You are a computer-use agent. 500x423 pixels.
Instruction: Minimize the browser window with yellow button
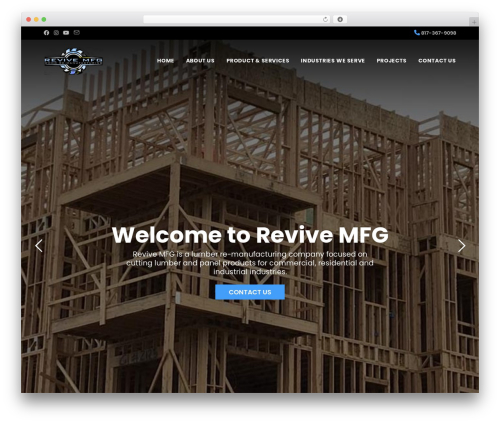point(36,19)
